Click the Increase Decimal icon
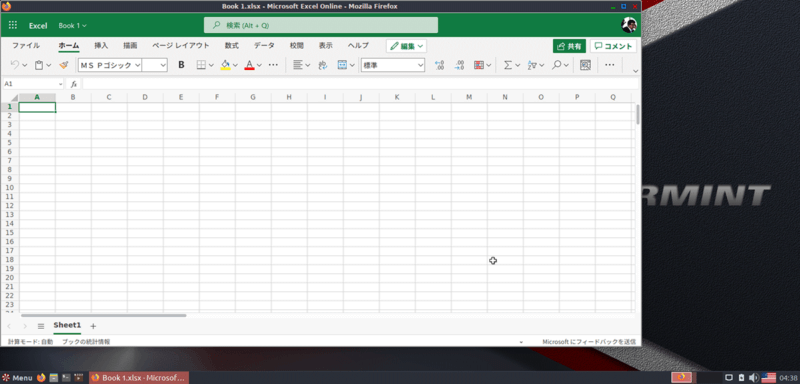Screen dimensions: 800x384 439,65
